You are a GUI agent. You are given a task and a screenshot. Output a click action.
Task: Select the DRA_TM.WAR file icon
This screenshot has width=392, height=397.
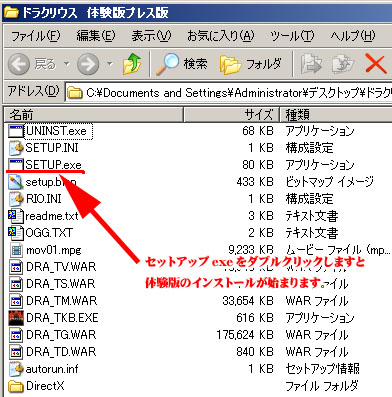(16, 301)
